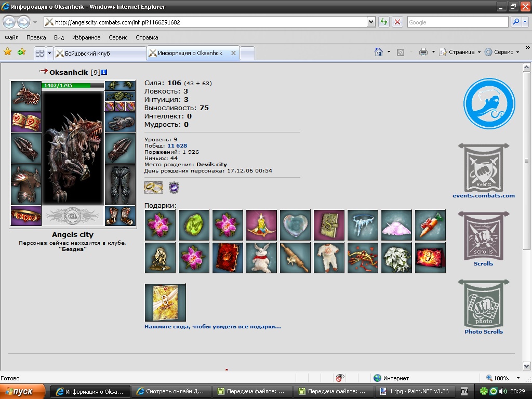Expand the address bar dropdown
Viewport: 532px width, 399px height.
(371, 22)
